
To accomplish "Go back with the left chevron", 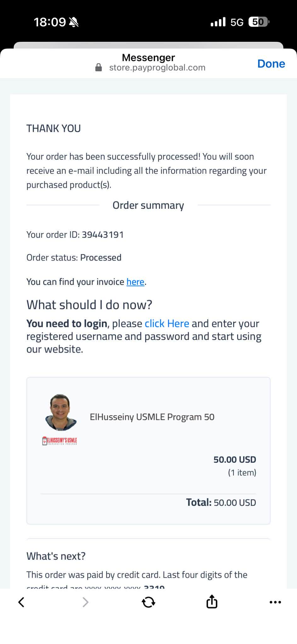I will (x=21, y=602).
